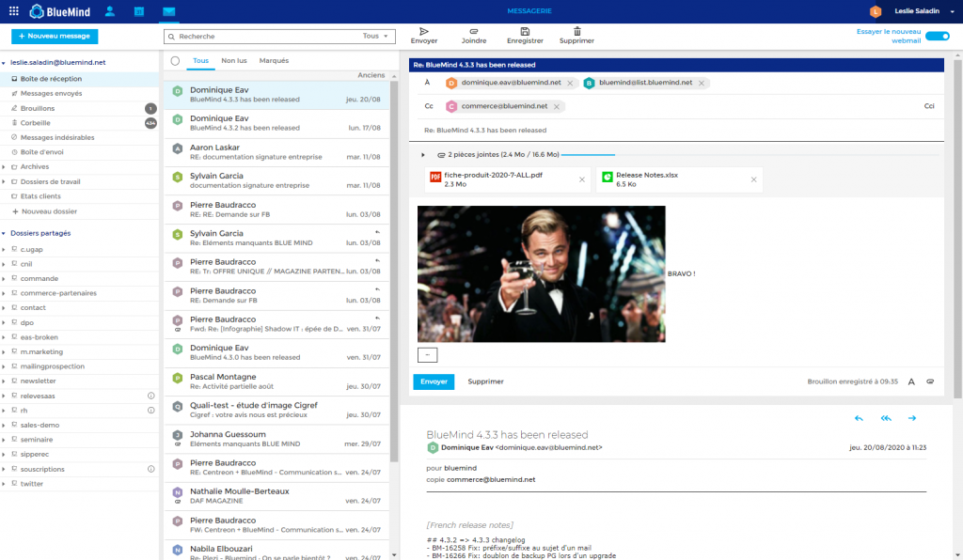Click the Supprimer trash toolbar icon
963x560 pixels.
(x=576, y=31)
